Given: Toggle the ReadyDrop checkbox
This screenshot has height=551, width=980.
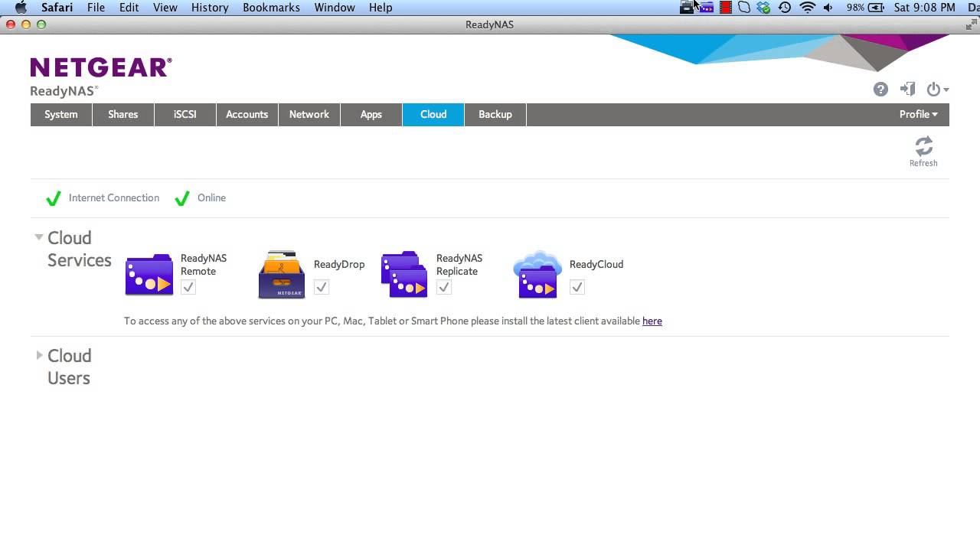Looking at the screenshot, I should click(x=322, y=287).
